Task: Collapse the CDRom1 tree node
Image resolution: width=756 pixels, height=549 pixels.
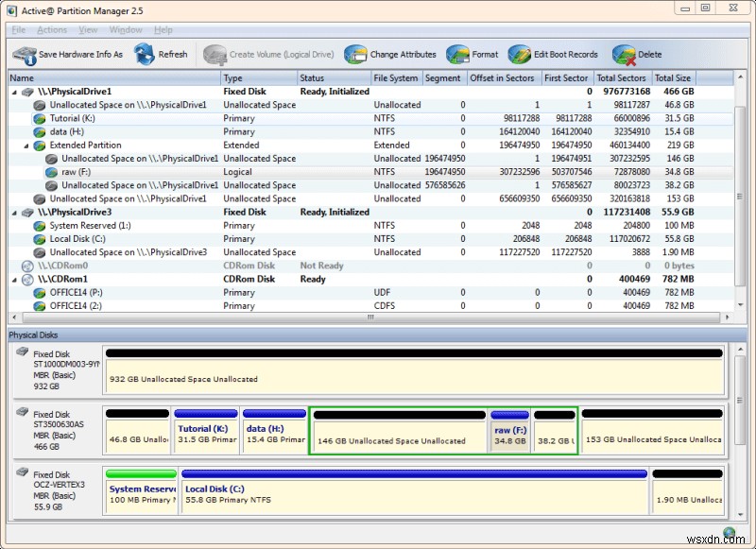Action: tap(14, 280)
